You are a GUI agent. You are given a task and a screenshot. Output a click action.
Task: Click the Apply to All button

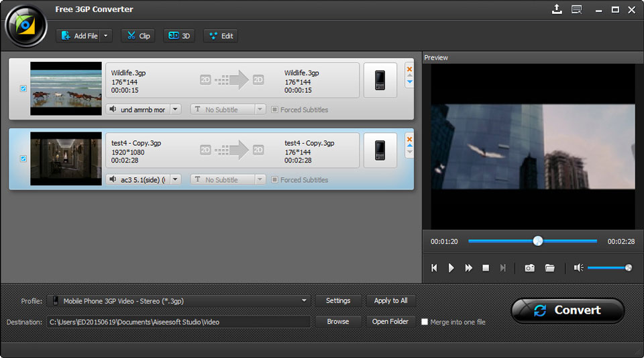[390, 301]
